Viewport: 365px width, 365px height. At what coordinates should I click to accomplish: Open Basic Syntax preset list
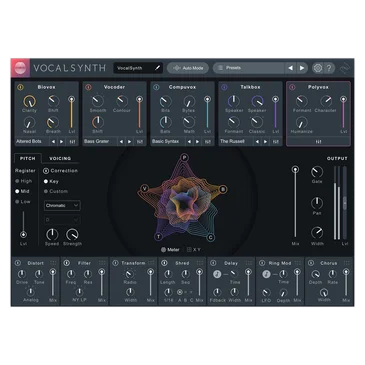click(168, 142)
